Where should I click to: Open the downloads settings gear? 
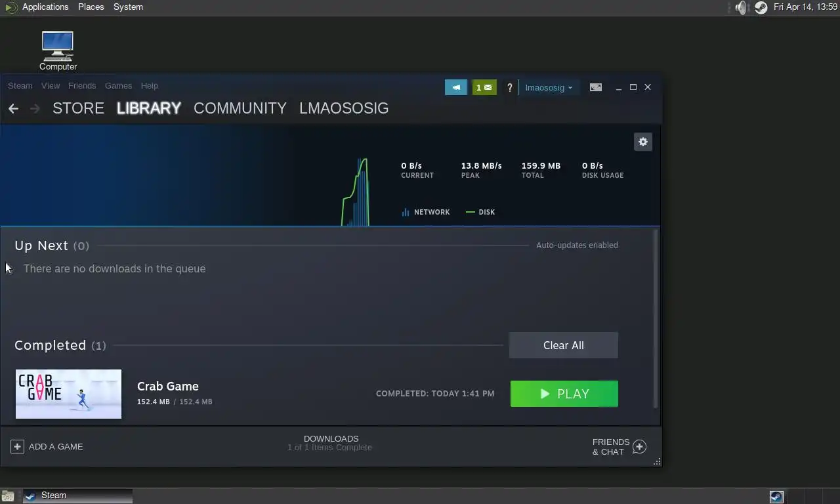[643, 142]
